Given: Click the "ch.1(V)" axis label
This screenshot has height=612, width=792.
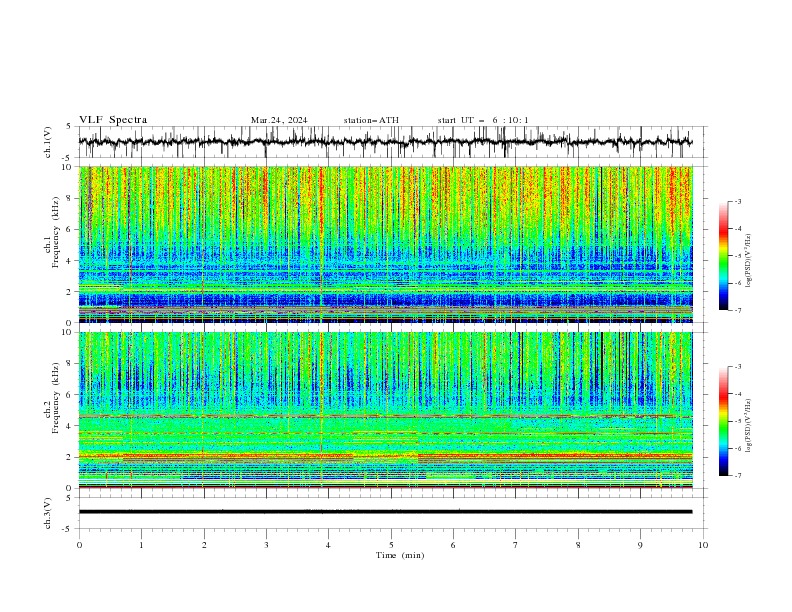Looking at the screenshot, I should coord(48,142).
